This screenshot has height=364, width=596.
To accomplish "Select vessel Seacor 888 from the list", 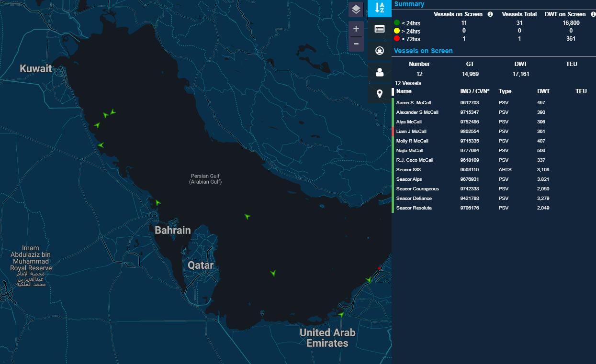I will click(407, 169).
